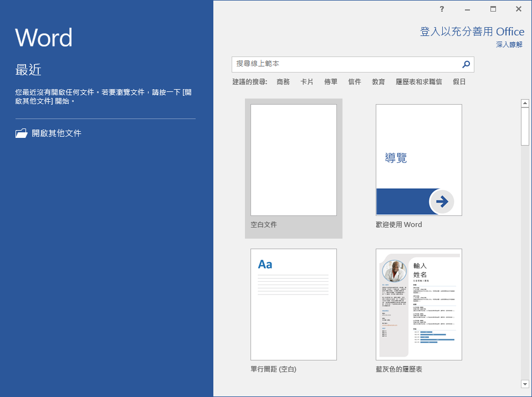Select suggested search 卡片
Image resolution: width=532 pixels, height=397 pixels.
[306, 82]
